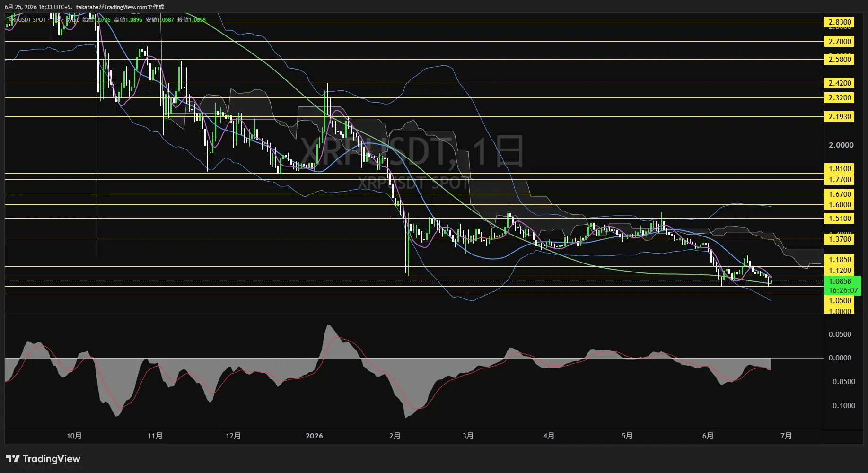Click the 1.0500 price level label

[840, 301]
